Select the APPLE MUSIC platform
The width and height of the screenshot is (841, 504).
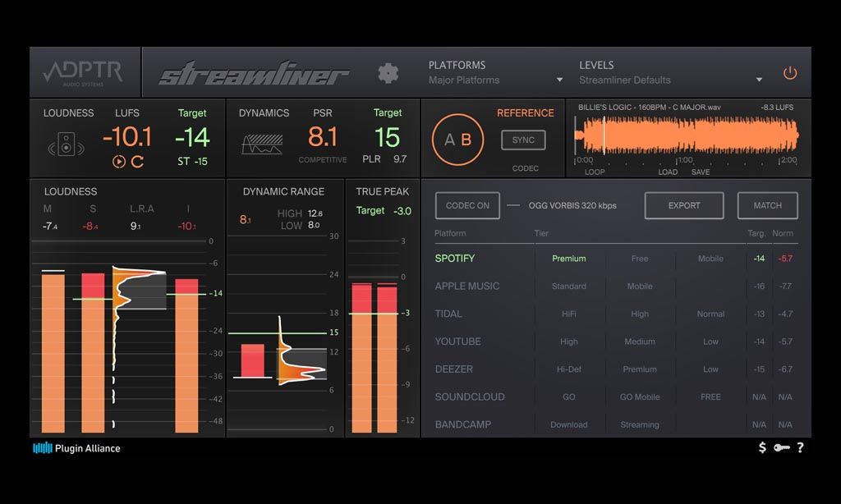tap(467, 286)
